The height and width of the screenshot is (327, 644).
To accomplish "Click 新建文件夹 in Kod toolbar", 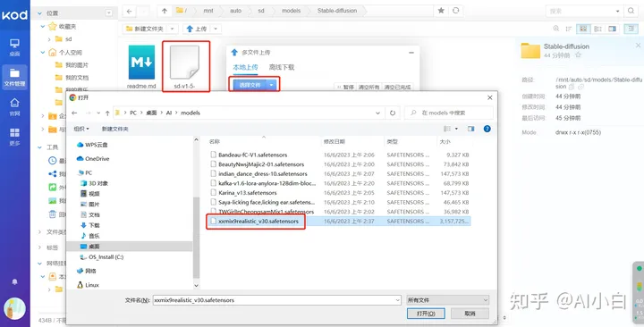I will tap(145, 29).
